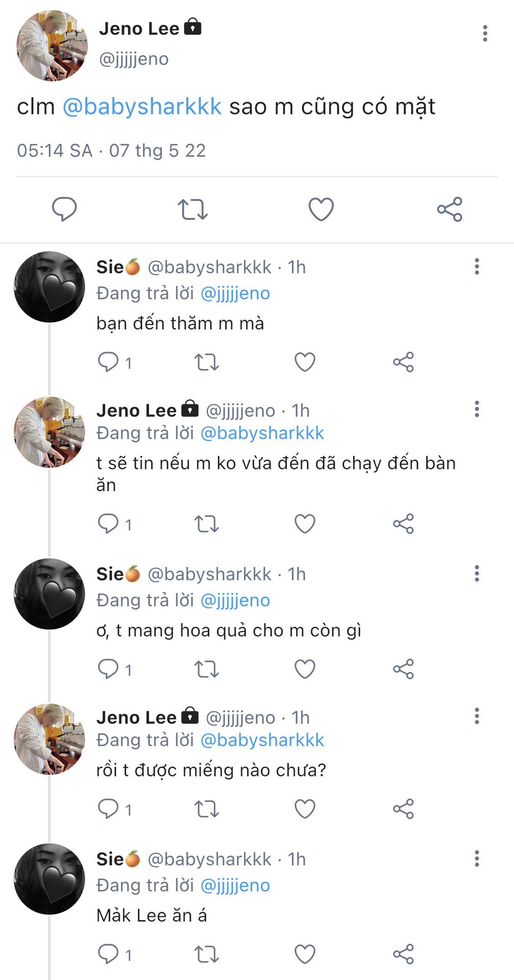Image resolution: width=514 pixels, height=980 pixels.
Task: Retweet the 'bạn đến thăm m mà' reply
Action: coord(206,362)
